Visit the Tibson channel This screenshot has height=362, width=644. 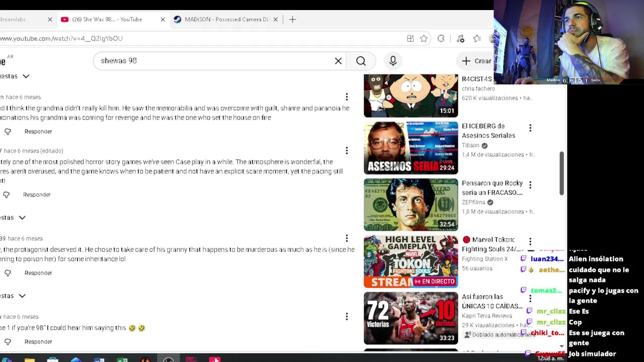pyautogui.click(x=470, y=145)
